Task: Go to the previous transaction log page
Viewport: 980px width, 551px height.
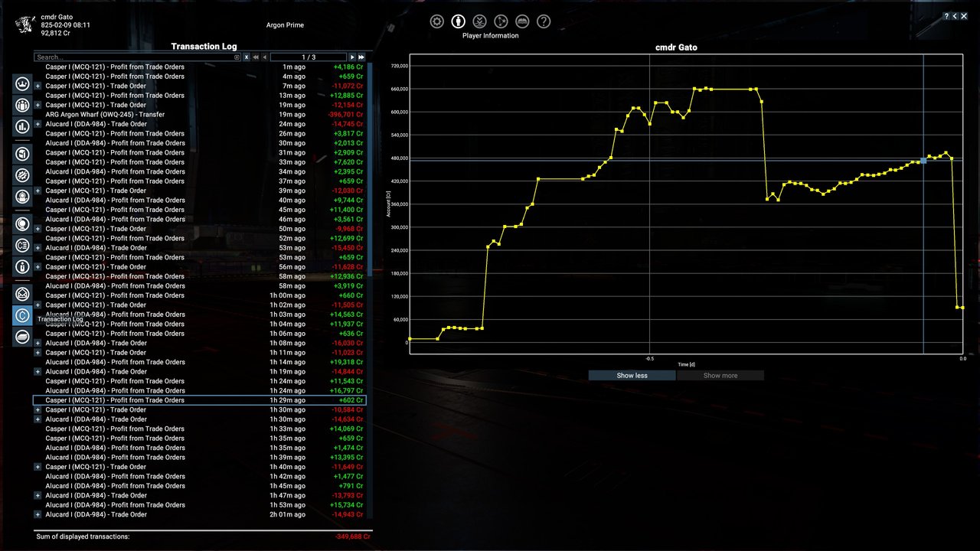Action: (265, 57)
